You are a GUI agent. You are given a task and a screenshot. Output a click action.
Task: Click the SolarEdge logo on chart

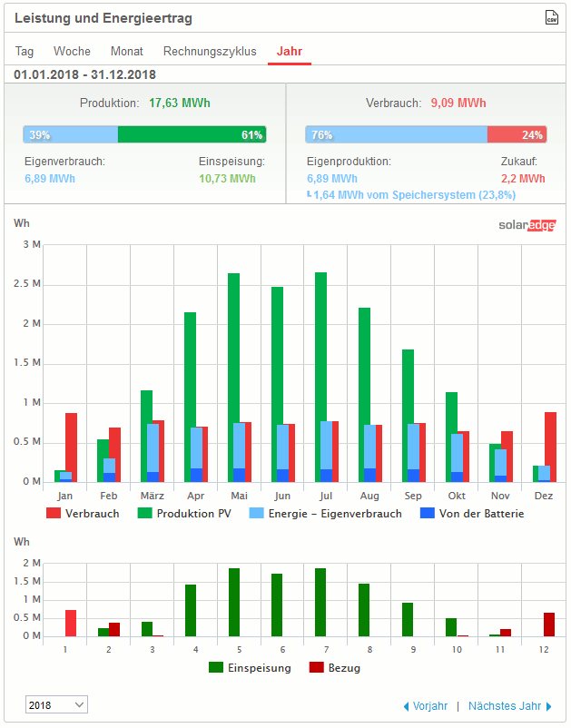[527, 225]
